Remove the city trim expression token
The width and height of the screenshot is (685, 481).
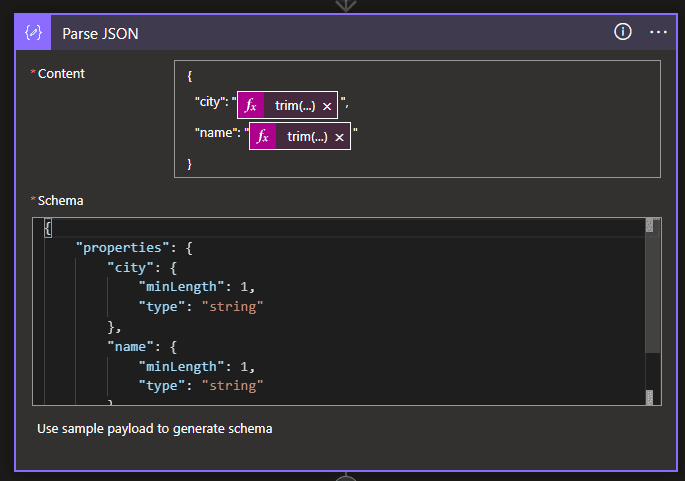tap(327, 106)
